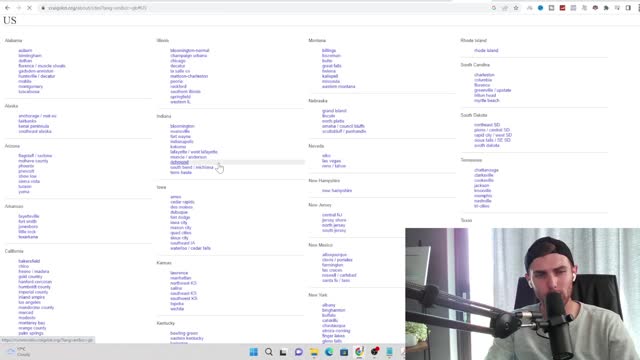Open the chicago link under Illinois
This screenshot has height=360, width=640.
click(x=178, y=61)
